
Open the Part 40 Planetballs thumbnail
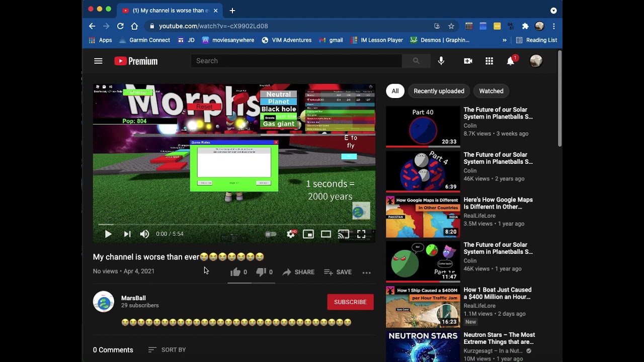423,126
